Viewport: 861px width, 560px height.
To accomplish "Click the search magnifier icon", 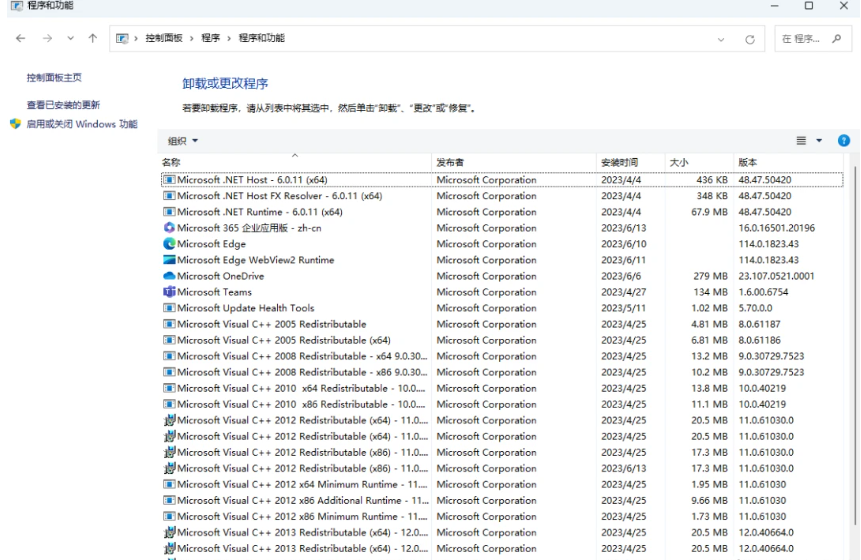I will coord(837,38).
